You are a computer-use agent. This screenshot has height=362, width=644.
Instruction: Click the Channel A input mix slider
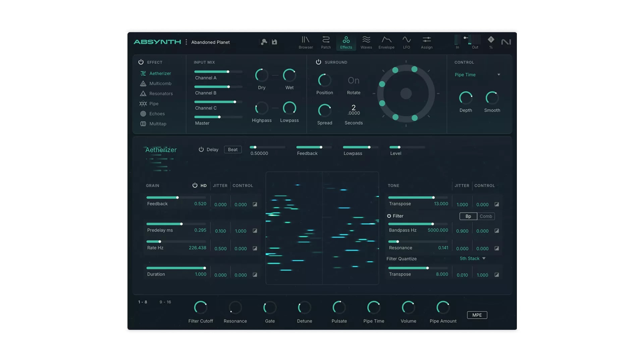click(218, 72)
